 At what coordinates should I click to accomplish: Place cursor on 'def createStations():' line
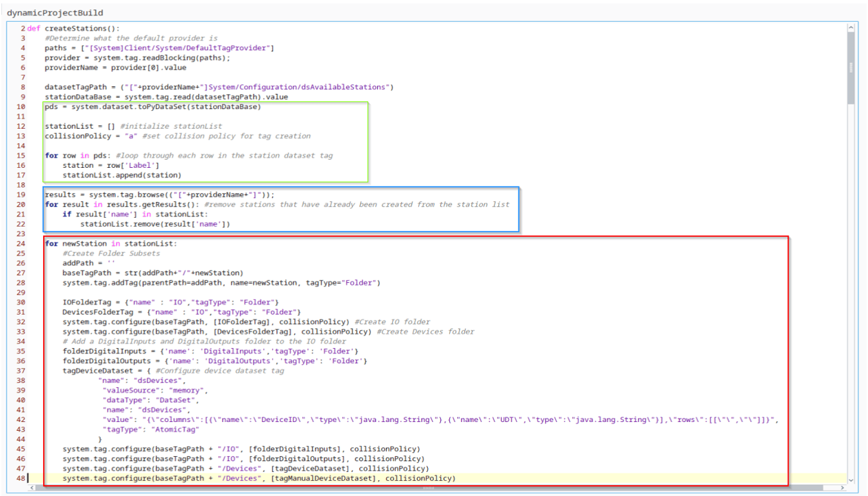[x=73, y=28]
